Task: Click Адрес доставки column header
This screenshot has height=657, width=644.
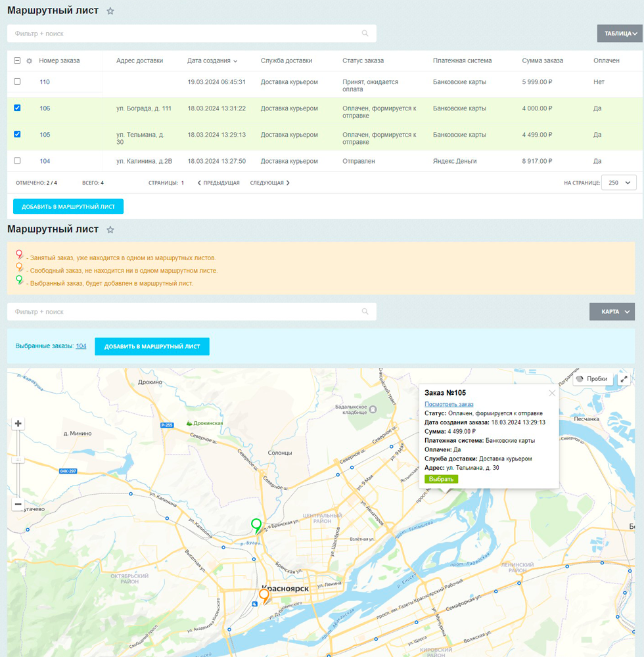Action: click(139, 60)
